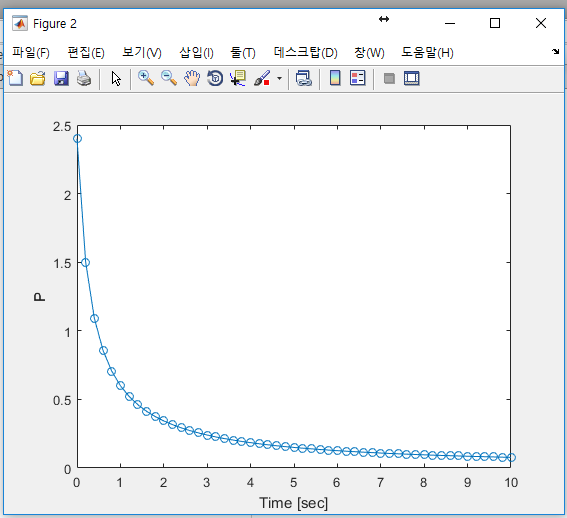The width and height of the screenshot is (567, 518).
Task: Dock the figure using the corner arrow
Action: pyautogui.click(x=555, y=51)
